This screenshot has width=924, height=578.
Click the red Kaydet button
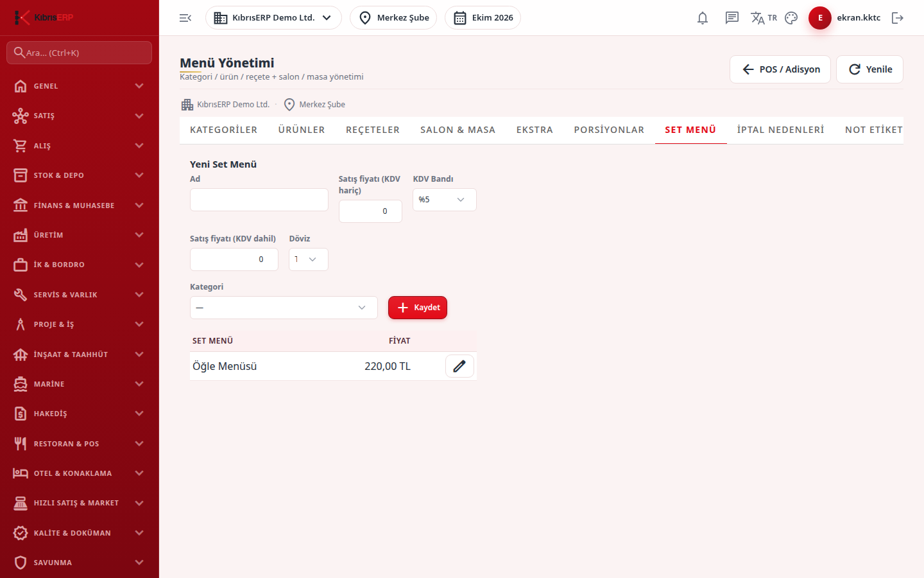coord(418,308)
